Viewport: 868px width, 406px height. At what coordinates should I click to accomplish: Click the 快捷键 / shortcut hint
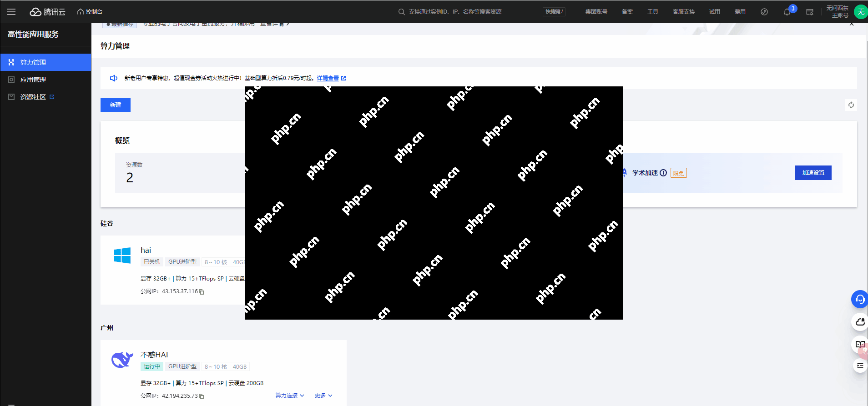[554, 12]
